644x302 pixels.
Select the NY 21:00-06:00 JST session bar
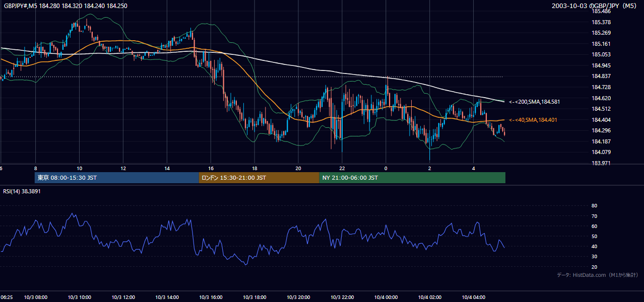pyautogui.click(x=412, y=178)
